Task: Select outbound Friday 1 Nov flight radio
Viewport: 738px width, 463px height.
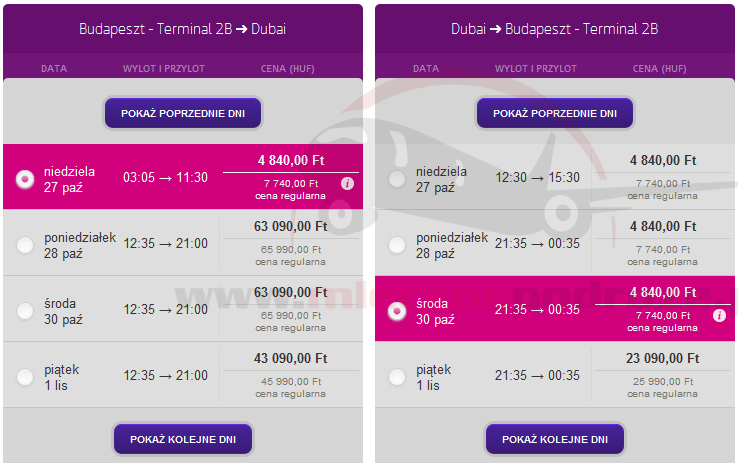Action: 25,377
